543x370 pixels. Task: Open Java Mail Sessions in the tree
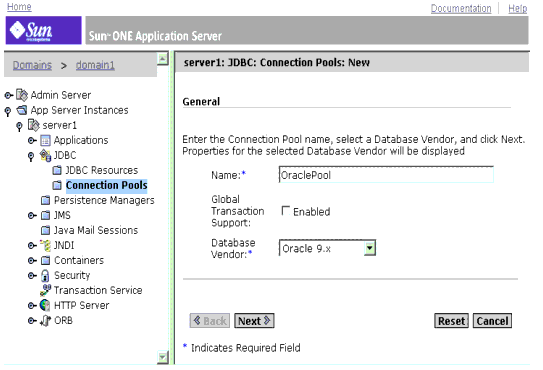[96, 230]
